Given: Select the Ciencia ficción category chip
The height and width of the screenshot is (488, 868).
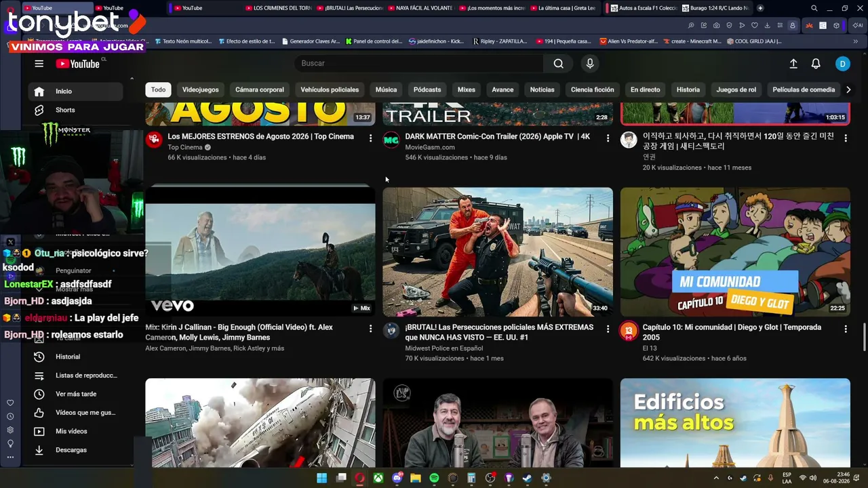Looking at the screenshot, I should (x=592, y=89).
